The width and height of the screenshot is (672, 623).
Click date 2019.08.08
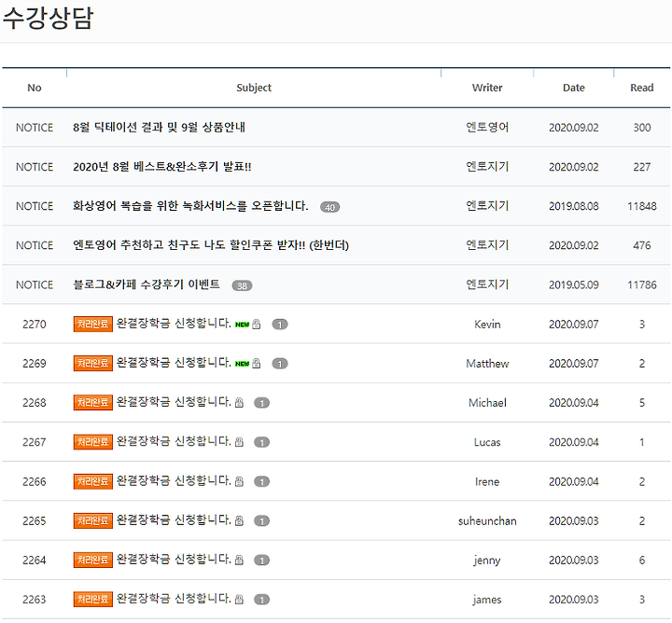574,206
